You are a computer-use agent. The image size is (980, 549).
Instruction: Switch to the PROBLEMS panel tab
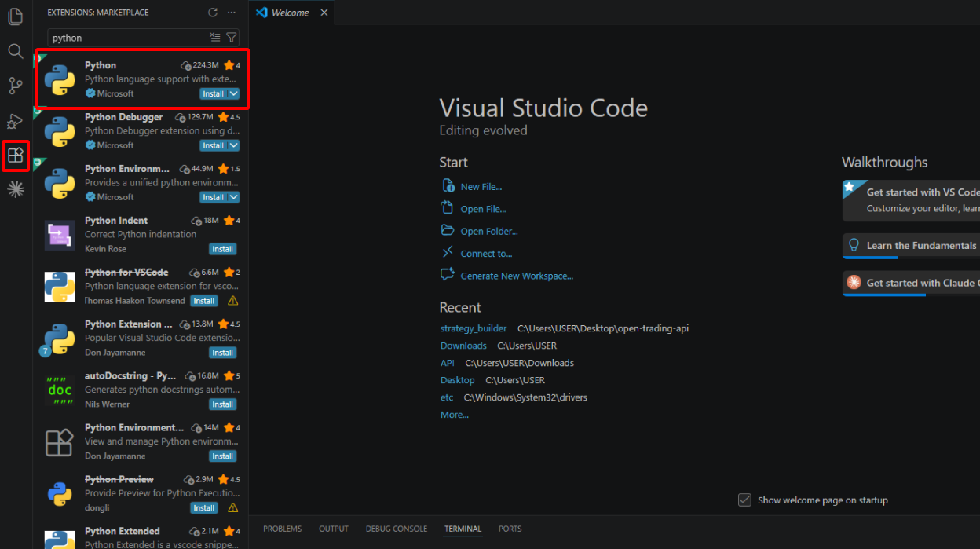[x=282, y=529]
